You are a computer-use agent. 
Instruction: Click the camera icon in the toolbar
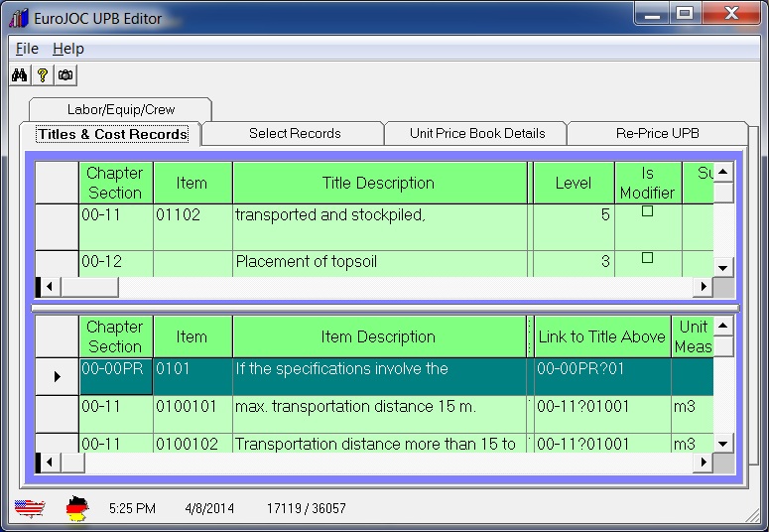[x=65, y=74]
